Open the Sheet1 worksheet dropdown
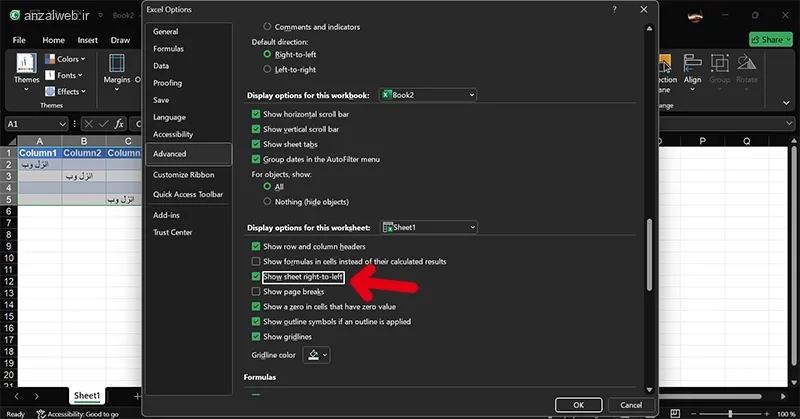This screenshot has width=800, height=419. point(429,228)
